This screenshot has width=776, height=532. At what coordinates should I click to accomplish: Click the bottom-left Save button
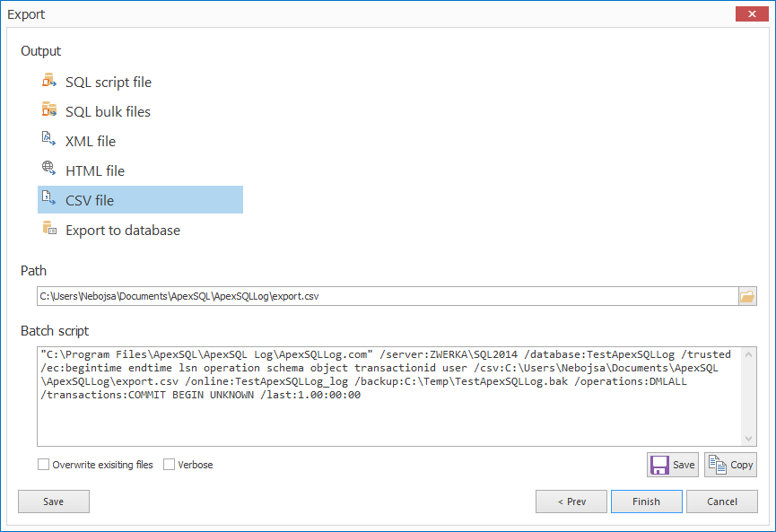[53, 501]
